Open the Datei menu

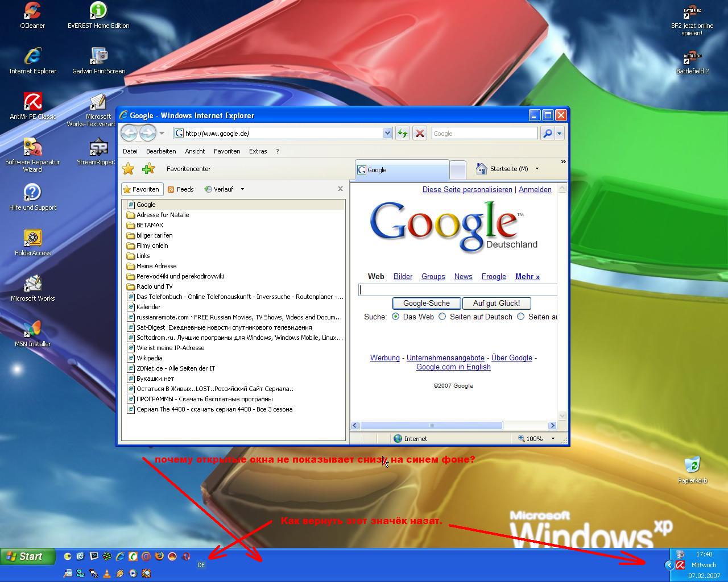pyautogui.click(x=130, y=151)
